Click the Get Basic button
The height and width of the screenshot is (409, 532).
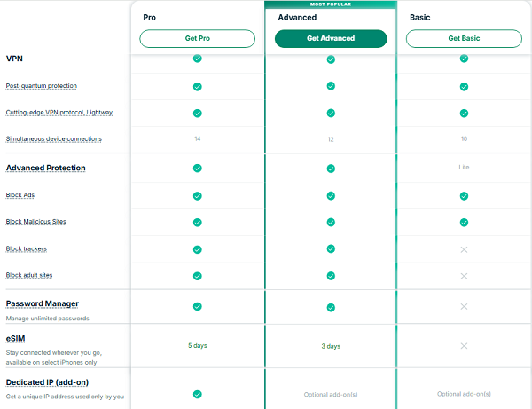click(x=464, y=39)
